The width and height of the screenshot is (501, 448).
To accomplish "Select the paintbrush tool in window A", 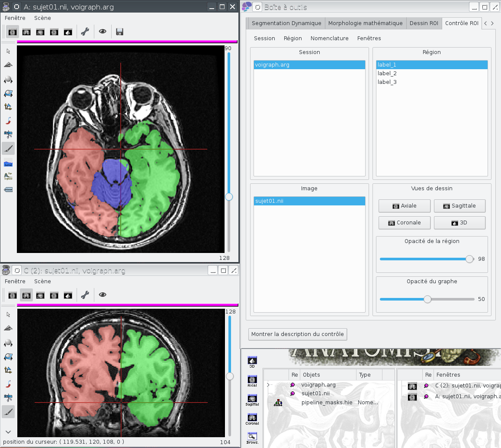I will [x=8, y=149].
